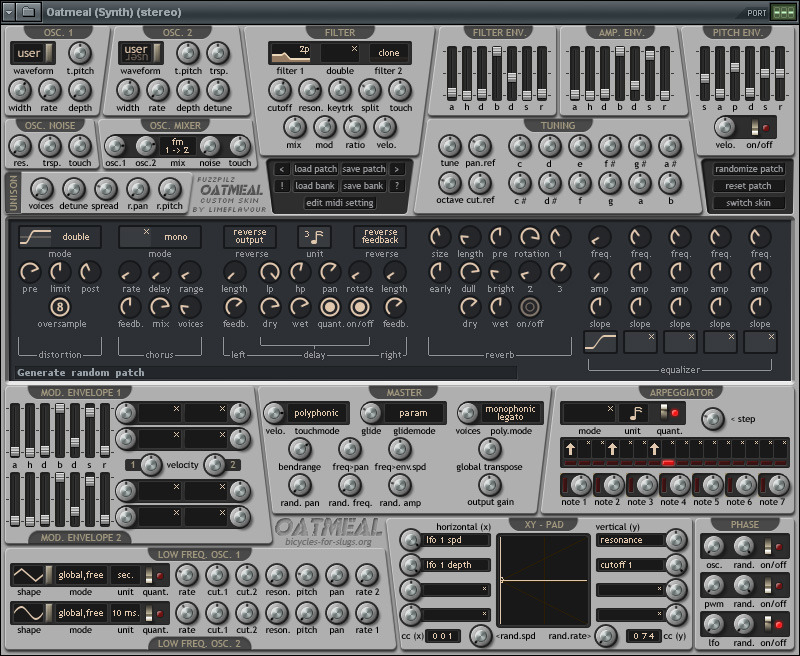This screenshot has height=656, width=800.
Task: Click the filter reson. knob
Action: [x=310, y=90]
